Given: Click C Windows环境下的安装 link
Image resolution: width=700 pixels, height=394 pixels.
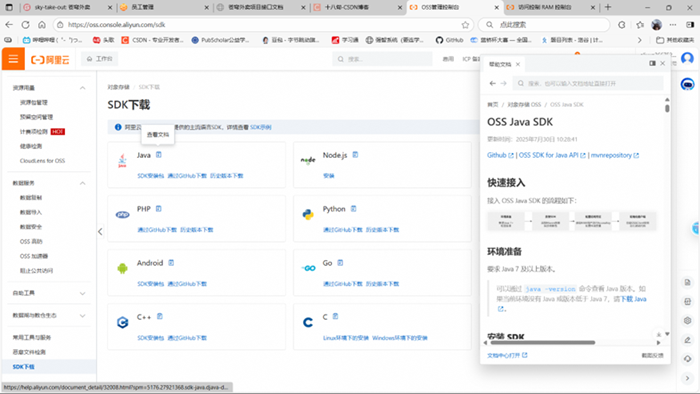Looking at the screenshot, I should coord(400,338).
